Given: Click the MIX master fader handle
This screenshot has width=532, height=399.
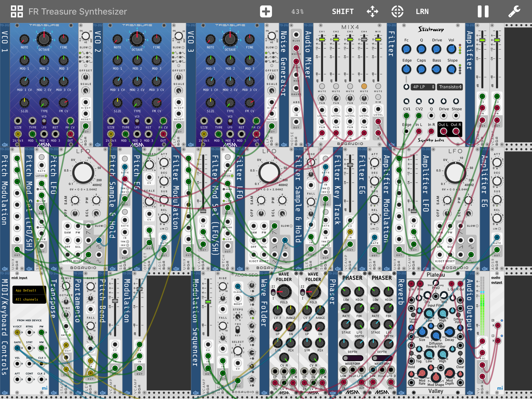Looking at the screenshot, I should [x=378, y=39].
